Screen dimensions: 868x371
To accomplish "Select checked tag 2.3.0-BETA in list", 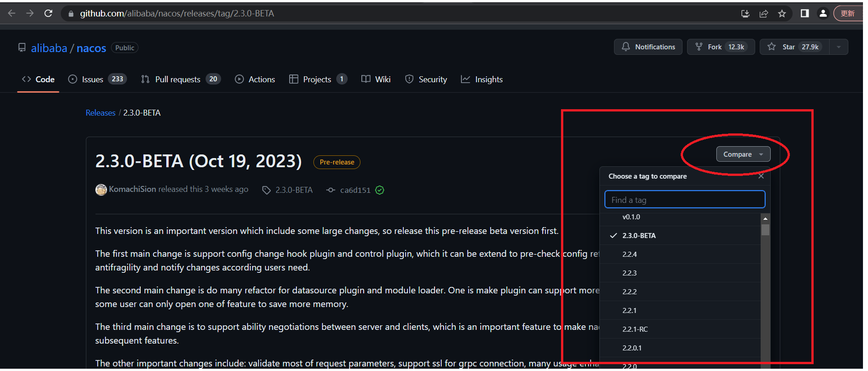I will 680,236.
